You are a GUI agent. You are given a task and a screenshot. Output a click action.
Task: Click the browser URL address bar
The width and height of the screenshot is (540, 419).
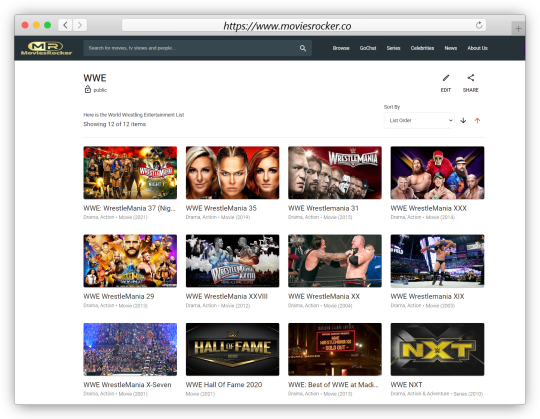tap(304, 25)
